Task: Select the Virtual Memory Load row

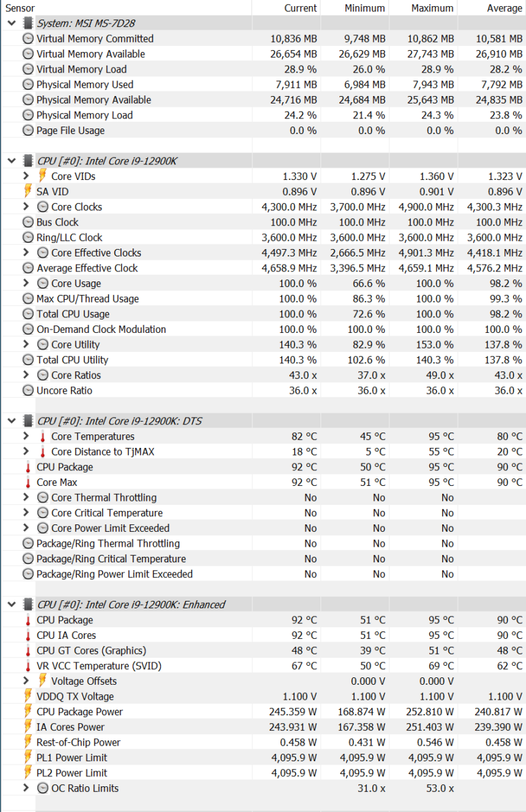Action: pos(263,69)
